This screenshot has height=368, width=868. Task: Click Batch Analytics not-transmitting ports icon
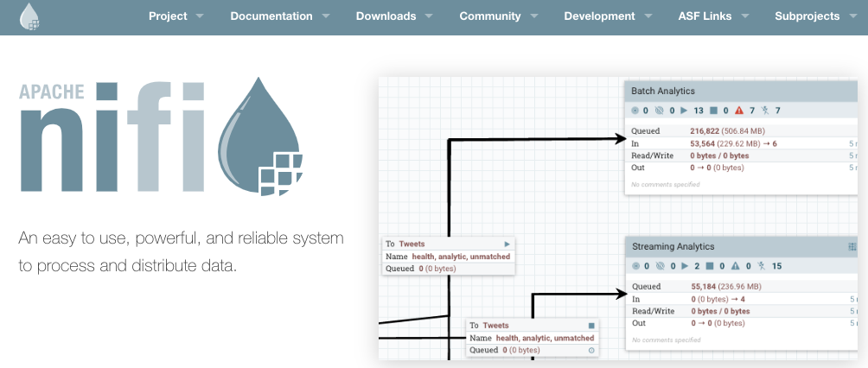coord(659,111)
